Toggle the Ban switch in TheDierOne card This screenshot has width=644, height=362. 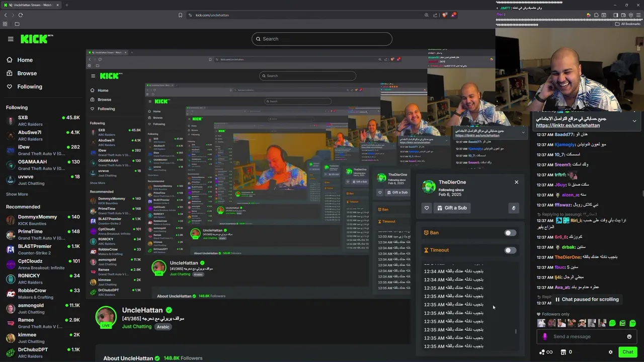click(x=510, y=233)
